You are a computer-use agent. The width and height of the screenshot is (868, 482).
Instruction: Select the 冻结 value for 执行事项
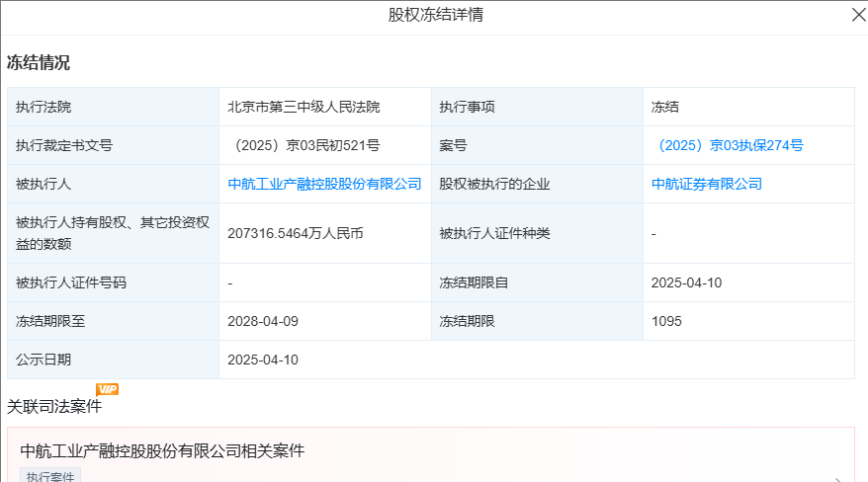coord(664,107)
